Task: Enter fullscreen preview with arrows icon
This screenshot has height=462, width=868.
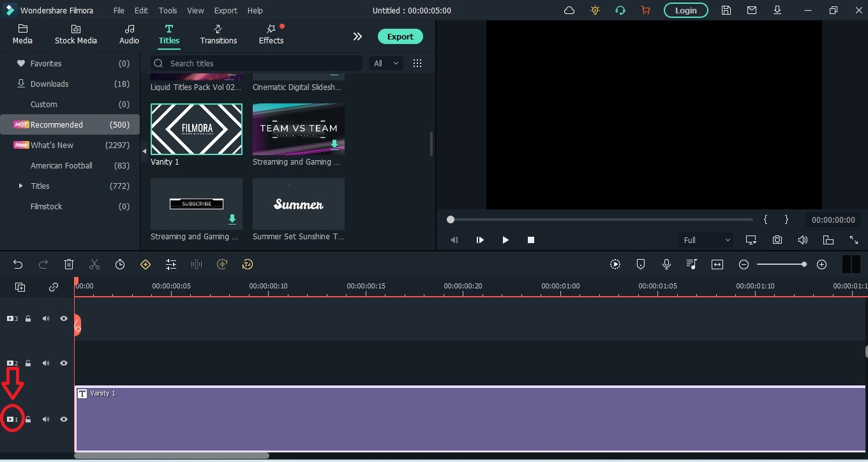Action: coord(854,240)
